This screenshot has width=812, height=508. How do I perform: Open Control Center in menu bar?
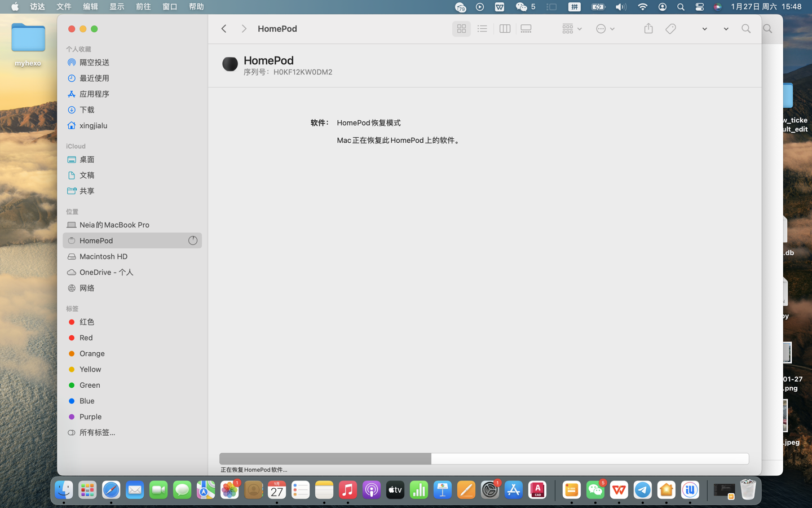[x=699, y=7]
